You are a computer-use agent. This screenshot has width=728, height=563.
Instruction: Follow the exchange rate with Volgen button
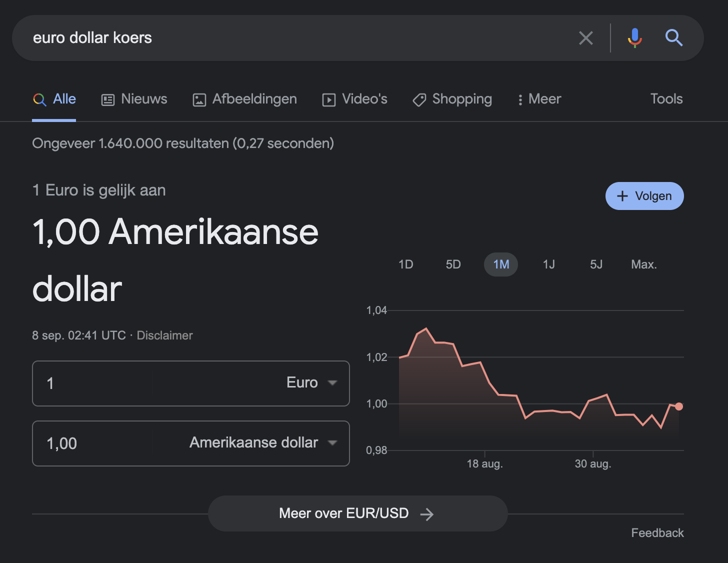[644, 196]
